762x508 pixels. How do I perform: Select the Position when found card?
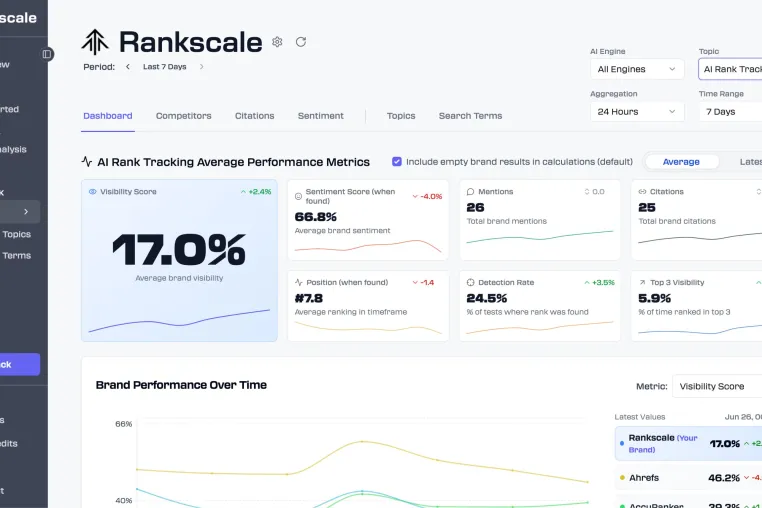368,306
